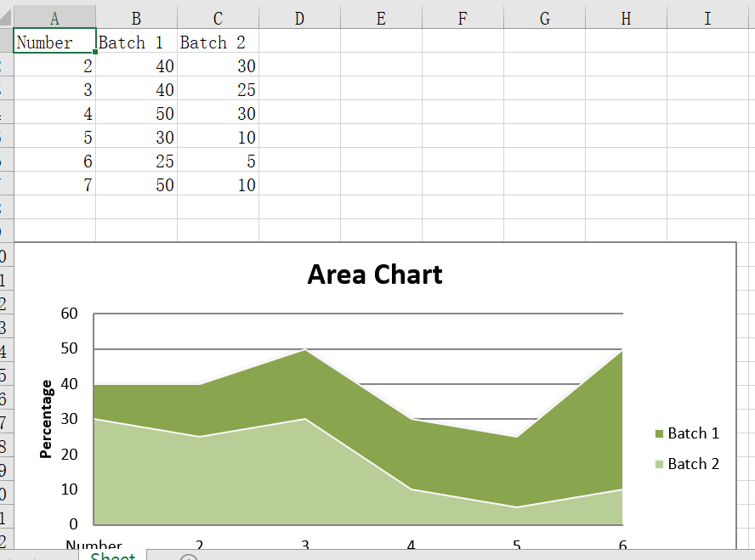
Task: Click the 'Number' header cell
Action: [x=55, y=41]
